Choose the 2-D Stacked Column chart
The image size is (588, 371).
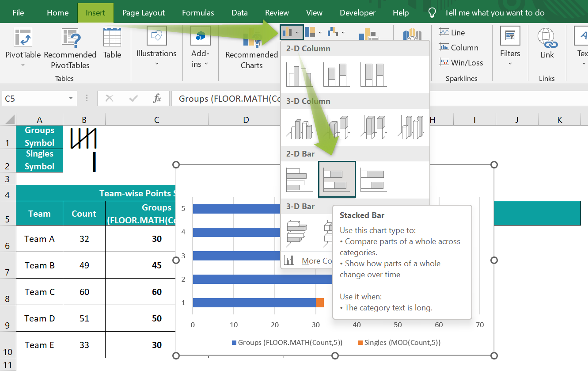pos(336,74)
